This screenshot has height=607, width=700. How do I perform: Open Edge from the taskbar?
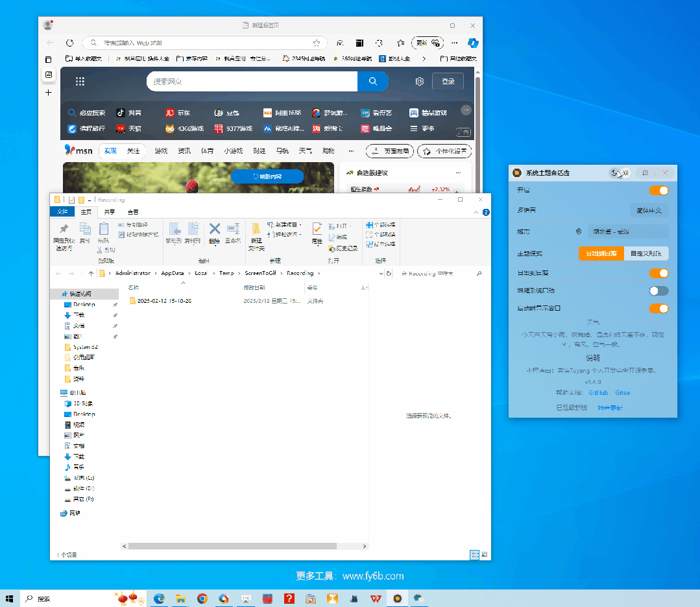click(x=159, y=598)
